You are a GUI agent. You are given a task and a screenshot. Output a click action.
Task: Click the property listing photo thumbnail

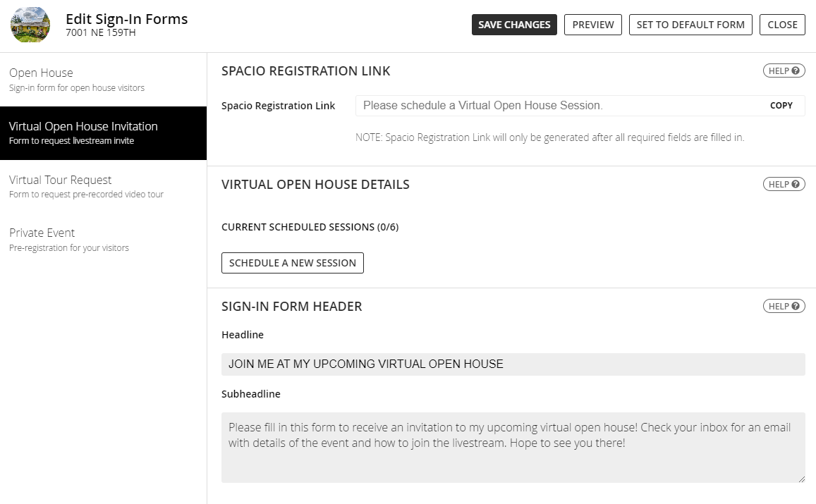pos(30,24)
